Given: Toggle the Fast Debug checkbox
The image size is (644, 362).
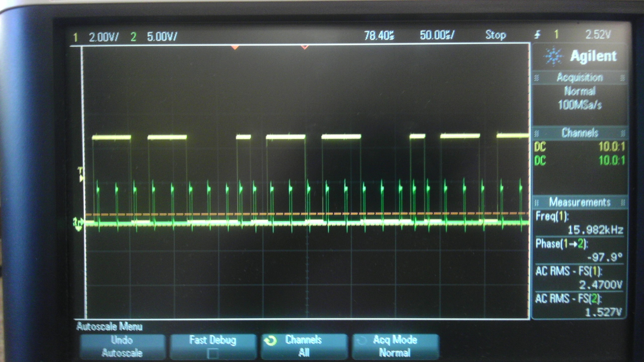Looking at the screenshot, I should pyautogui.click(x=213, y=353).
